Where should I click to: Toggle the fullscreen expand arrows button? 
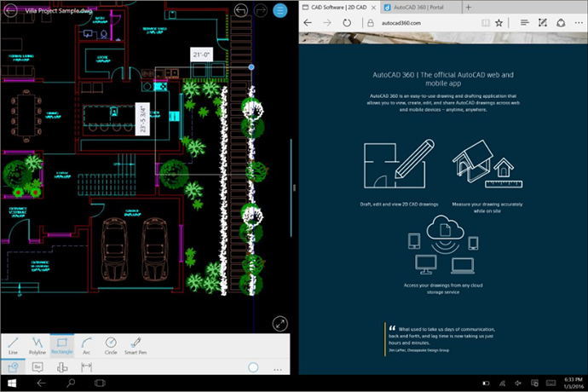click(280, 324)
